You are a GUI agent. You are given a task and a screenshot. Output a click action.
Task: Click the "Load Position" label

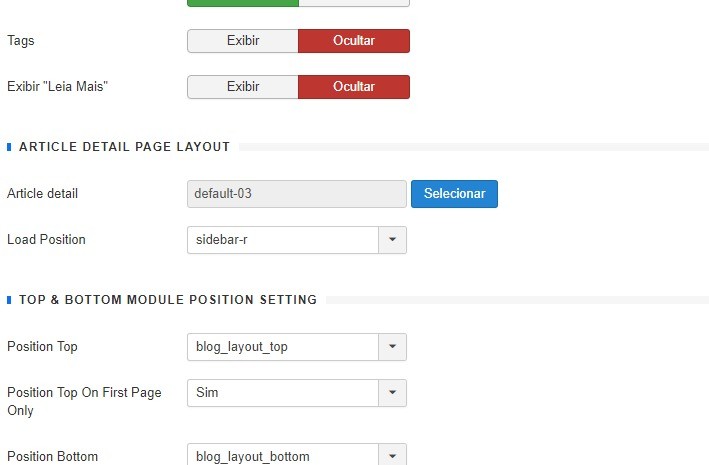pos(46,240)
